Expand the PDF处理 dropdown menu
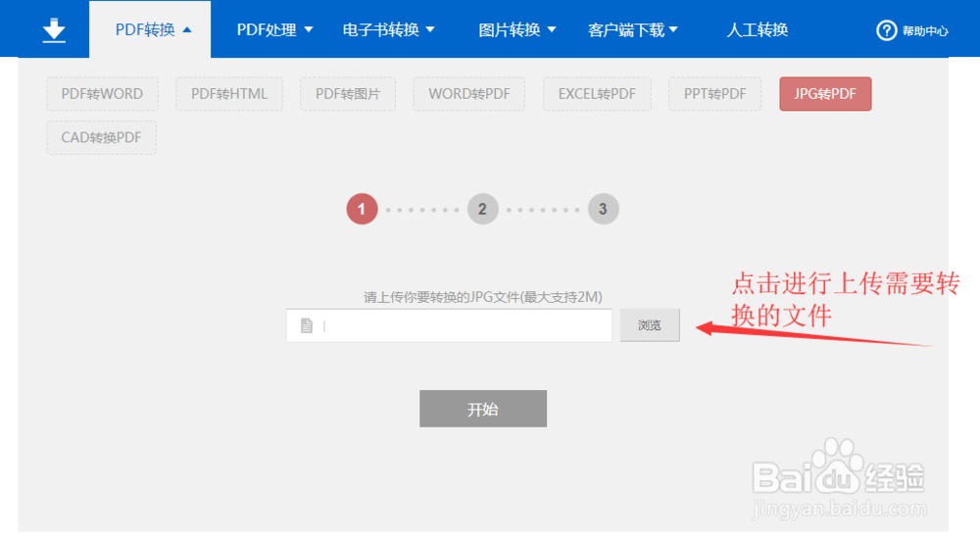980x542 pixels. (x=274, y=29)
